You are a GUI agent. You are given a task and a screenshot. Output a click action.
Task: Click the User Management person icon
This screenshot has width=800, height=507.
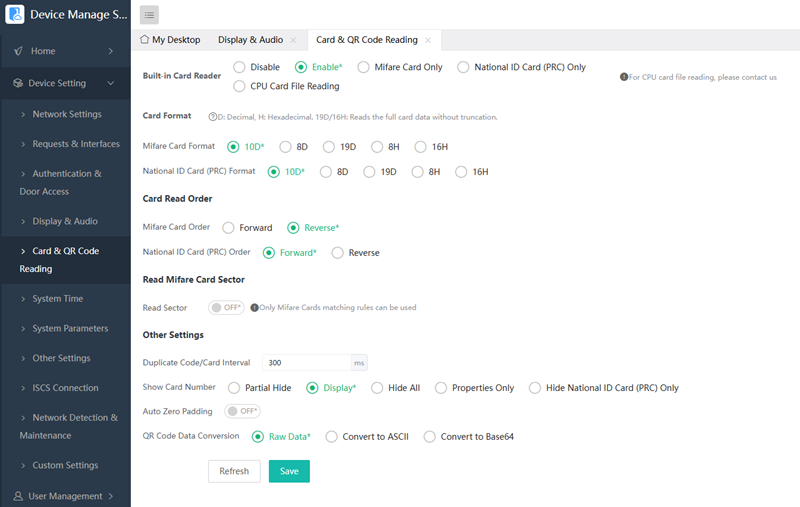(x=18, y=496)
